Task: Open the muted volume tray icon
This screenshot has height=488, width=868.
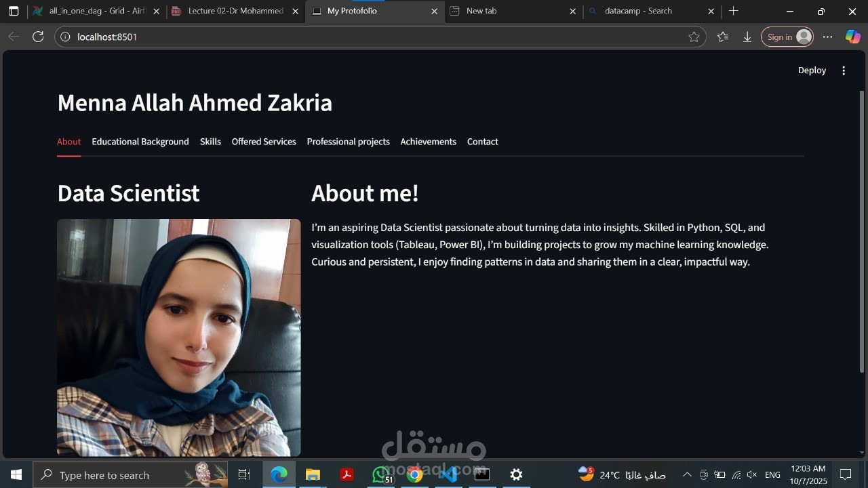Action: point(751,474)
